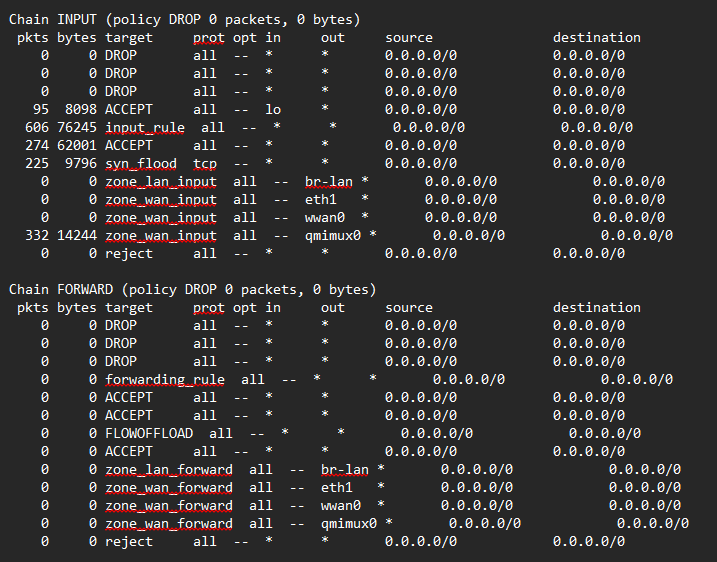Click the "lo" interface in ACCEPT row

pyautogui.click(x=273, y=109)
